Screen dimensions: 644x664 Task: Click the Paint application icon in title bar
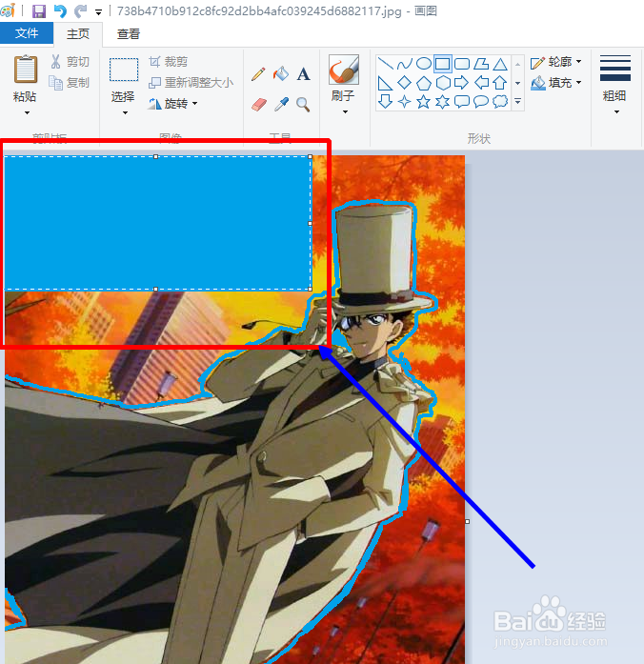coord(8,10)
